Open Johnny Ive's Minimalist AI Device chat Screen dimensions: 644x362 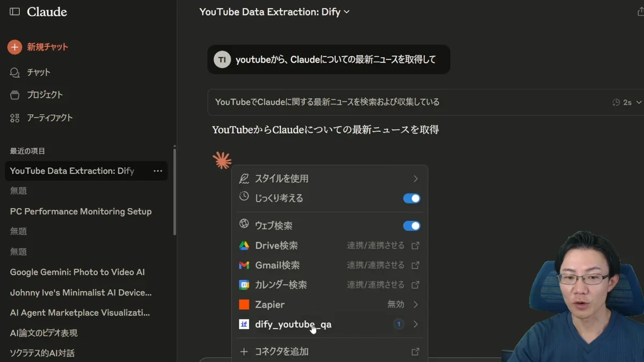[81, 292]
